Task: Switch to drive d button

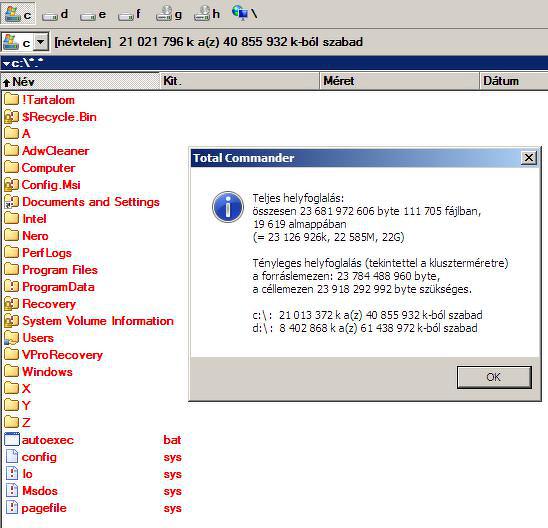Action: pos(55,14)
